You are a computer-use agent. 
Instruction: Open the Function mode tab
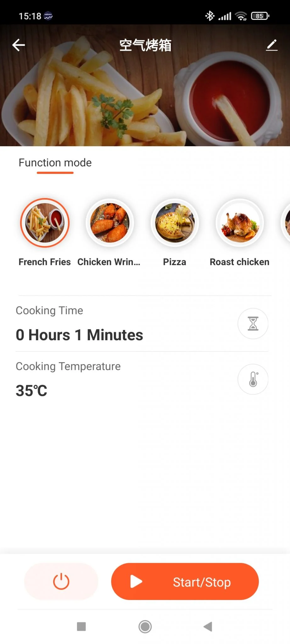[x=55, y=163]
